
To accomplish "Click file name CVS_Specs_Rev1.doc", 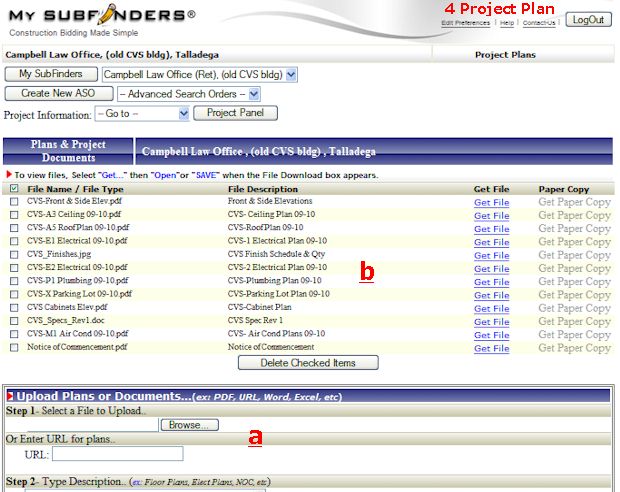I will tap(66, 320).
